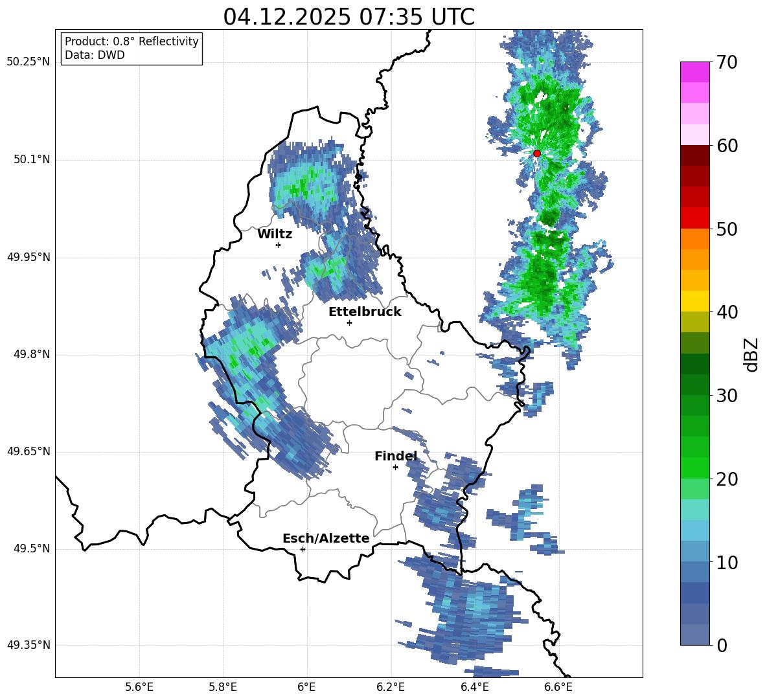
Task: Click the Wiltz station cross marker
Action: [279, 245]
